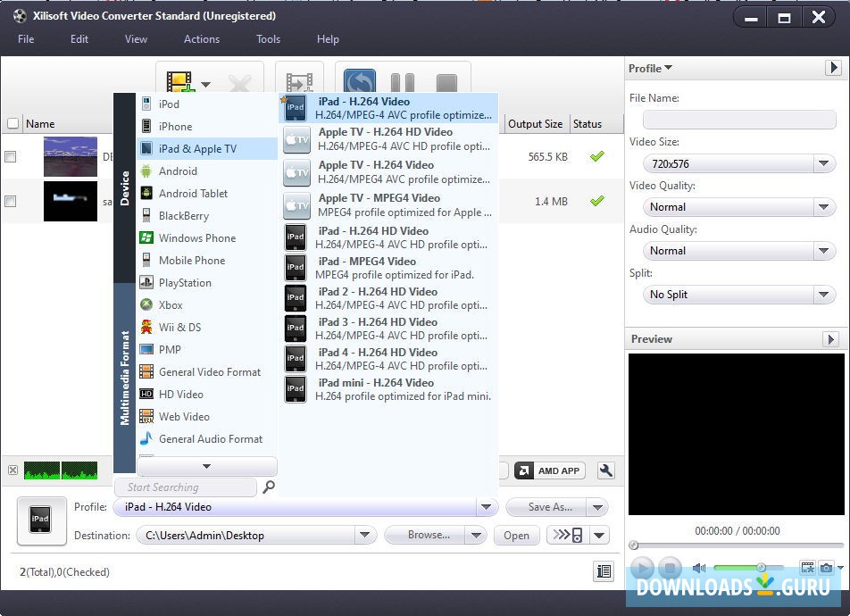
Task: Choose the Android Tablet category
Action: tap(206, 193)
